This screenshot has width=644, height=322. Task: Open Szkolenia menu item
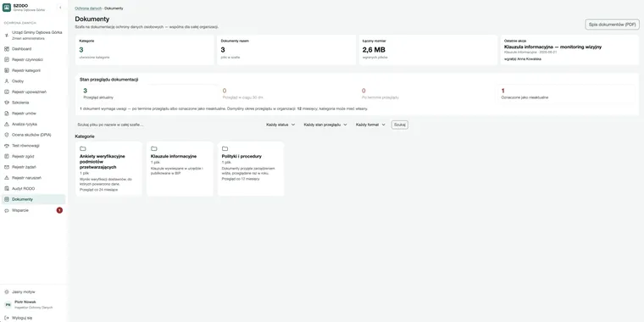pyautogui.click(x=33, y=103)
